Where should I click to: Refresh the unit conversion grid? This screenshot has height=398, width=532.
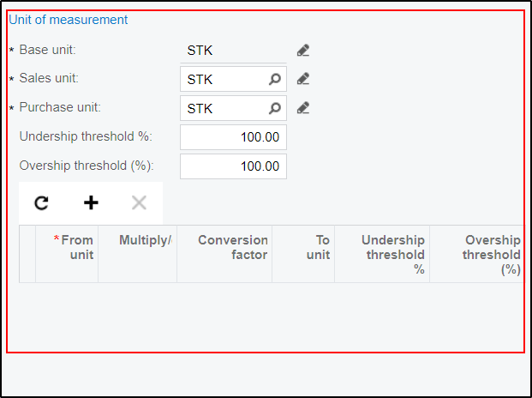pyautogui.click(x=41, y=202)
